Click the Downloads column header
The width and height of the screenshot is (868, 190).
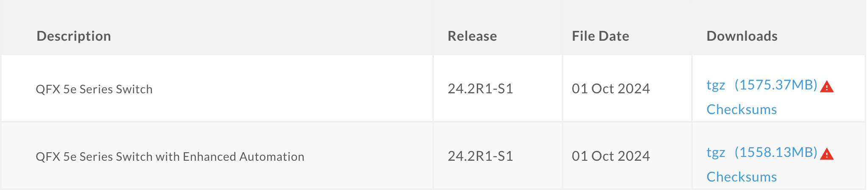point(742,36)
